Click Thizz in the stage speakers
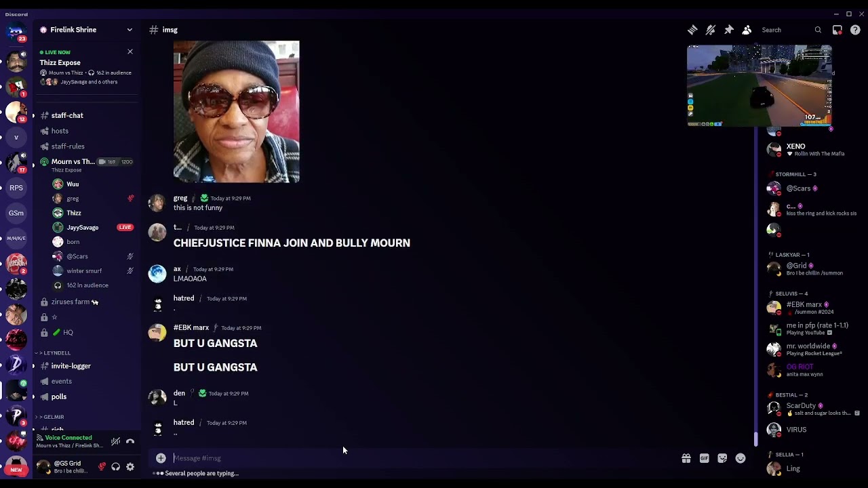The image size is (868, 488). pos(74,213)
